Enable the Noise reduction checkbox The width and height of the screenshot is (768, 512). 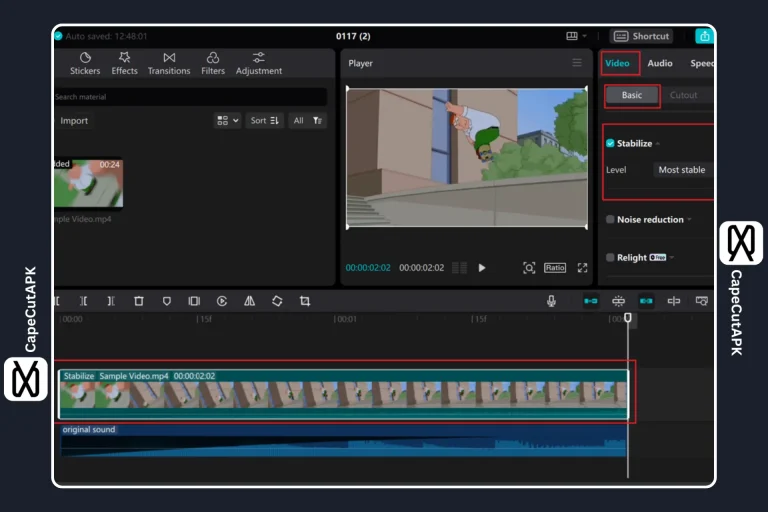[610, 219]
